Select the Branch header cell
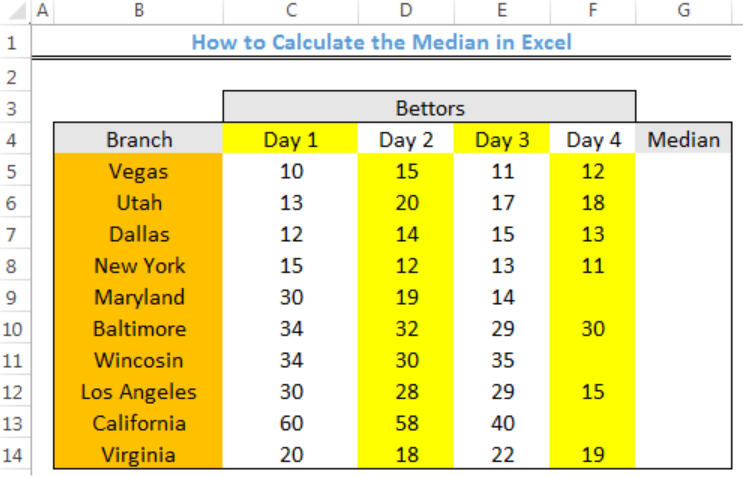743x477 pixels. 138,139
